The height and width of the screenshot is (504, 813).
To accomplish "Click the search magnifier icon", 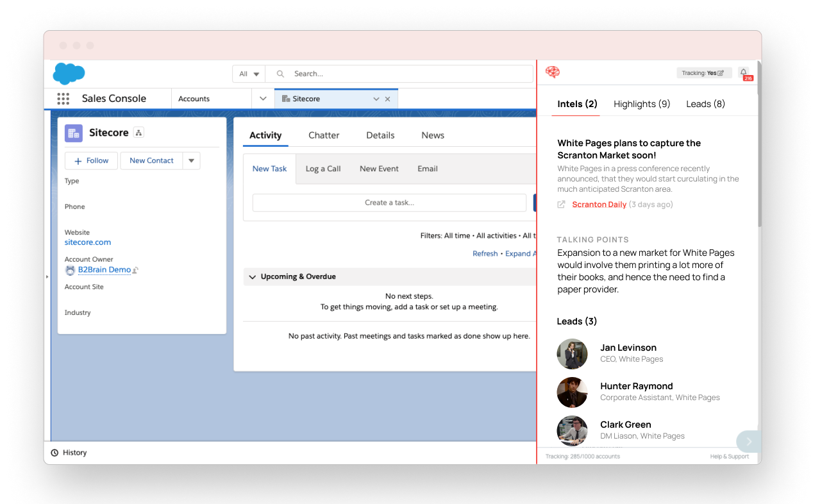I will point(280,73).
